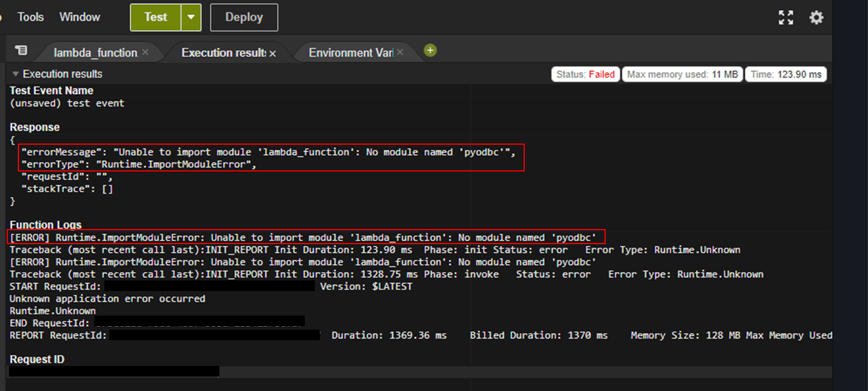
Task: Enter full screen using the expand icon
Action: click(x=786, y=17)
